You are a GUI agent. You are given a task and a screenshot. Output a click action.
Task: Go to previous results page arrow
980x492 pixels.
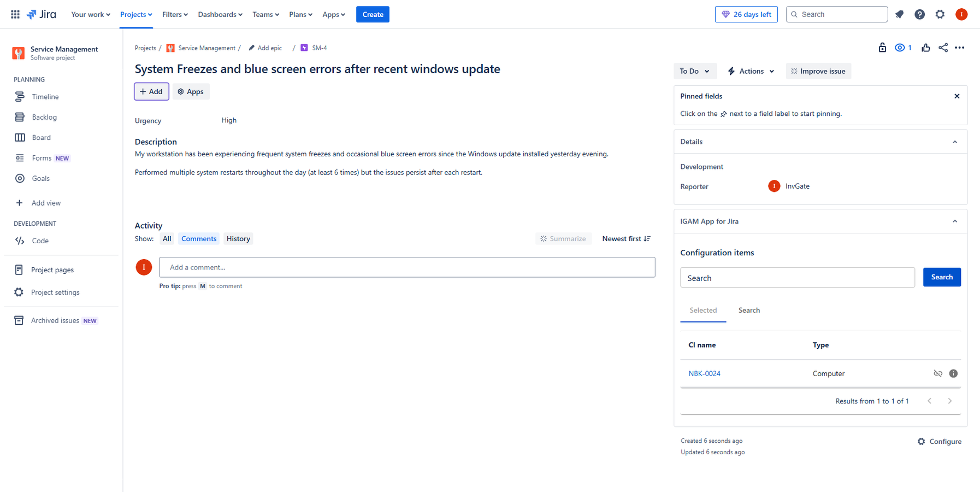[929, 401]
